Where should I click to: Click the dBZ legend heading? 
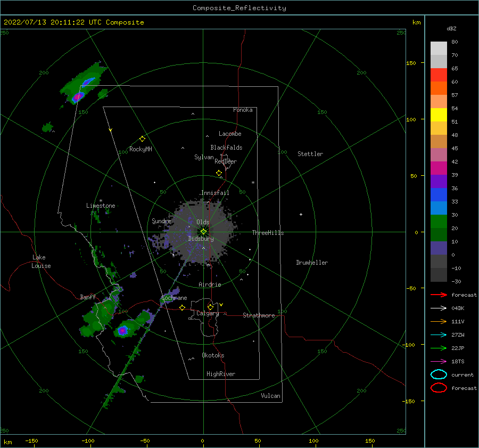coord(451,28)
